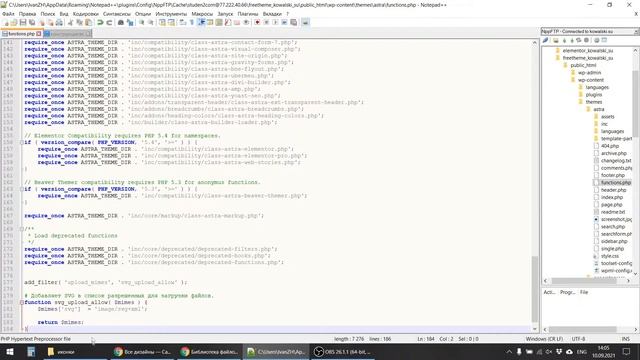
Task: Click the NppFTP download file icon
Action: tap(564, 40)
